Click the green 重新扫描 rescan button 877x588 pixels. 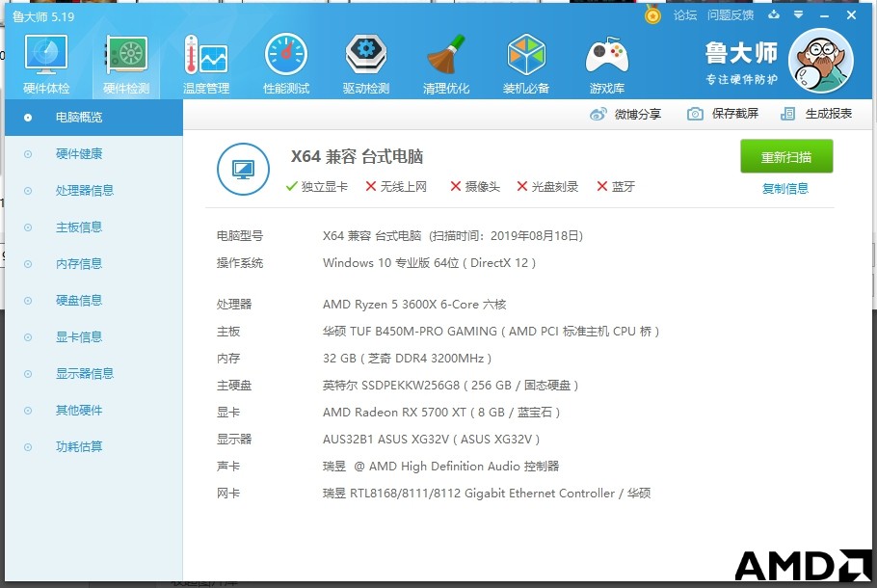[x=786, y=157]
